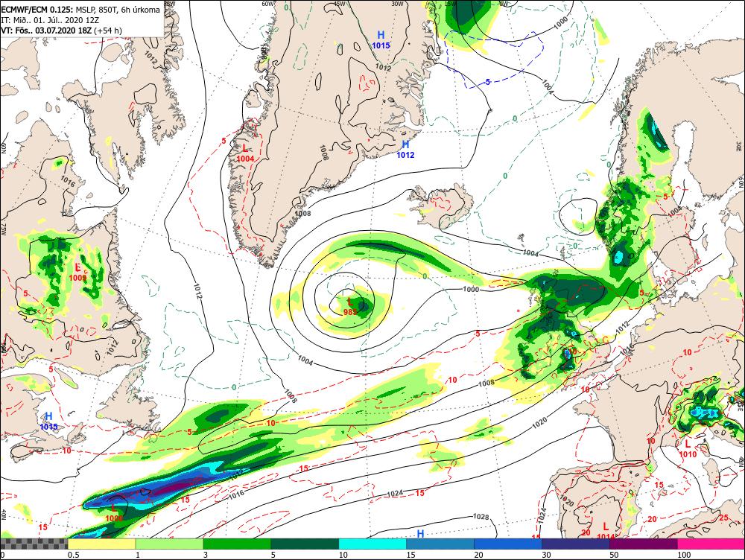Screen dimensions: 745x560
Task: Click the "1000" isobar label east of the low
Action: click(471, 289)
